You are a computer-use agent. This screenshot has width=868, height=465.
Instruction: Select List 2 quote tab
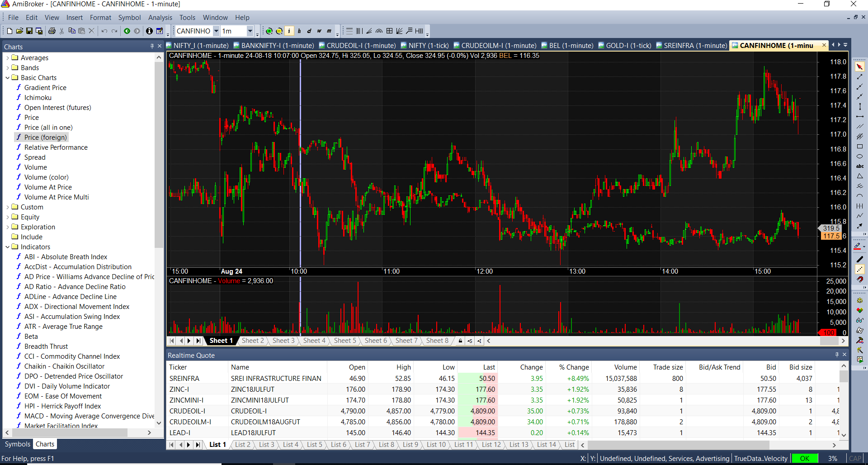[x=242, y=445]
